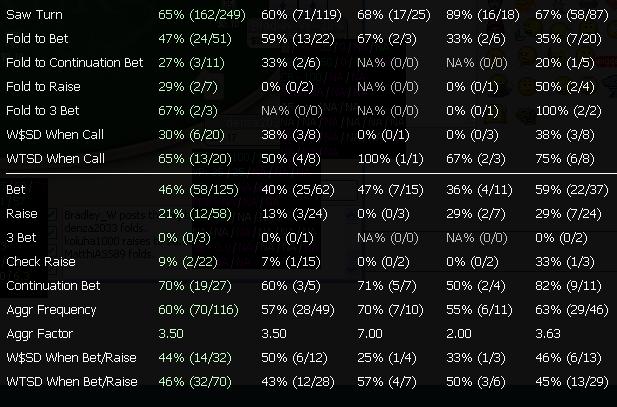617x407 pixels.
Task: Click the emoji at the Fold to 3 Bet row
Action: click(607, 111)
